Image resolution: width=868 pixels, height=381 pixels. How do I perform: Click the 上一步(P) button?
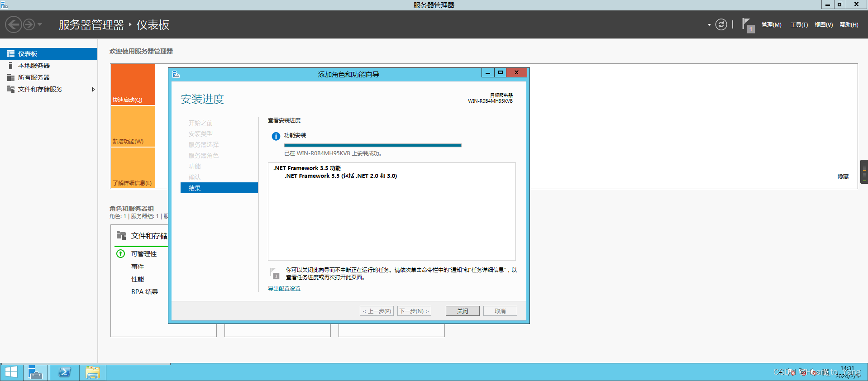point(377,311)
